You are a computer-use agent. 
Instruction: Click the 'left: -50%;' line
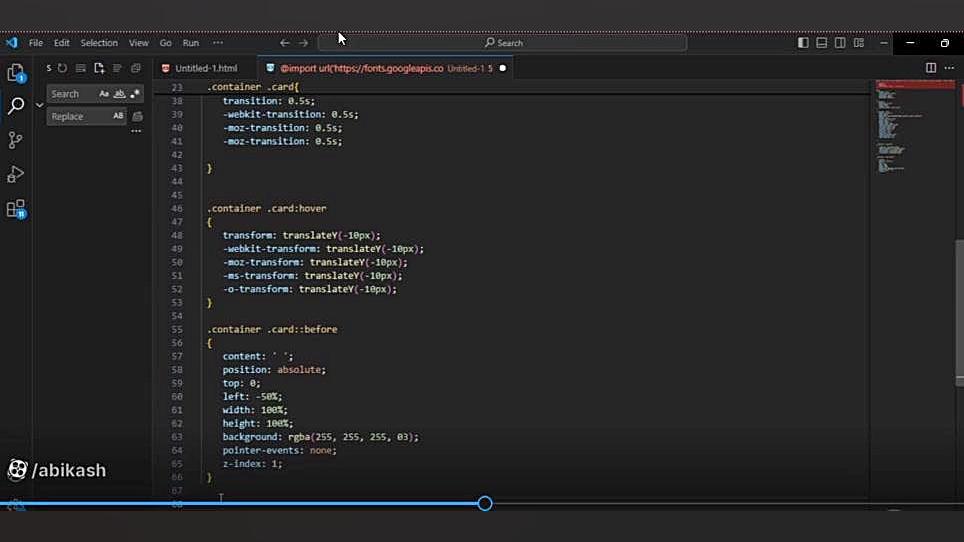(x=252, y=397)
